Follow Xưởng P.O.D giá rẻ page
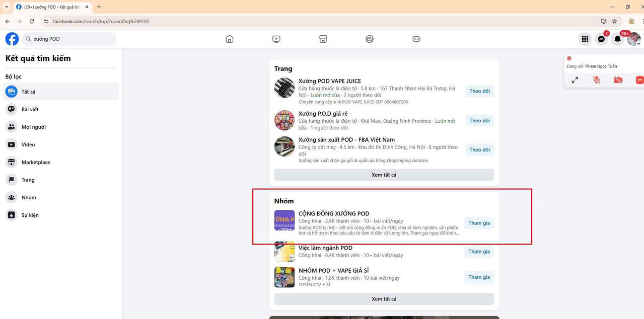The width and height of the screenshot is (644, 319). click(x=479, y=120)
